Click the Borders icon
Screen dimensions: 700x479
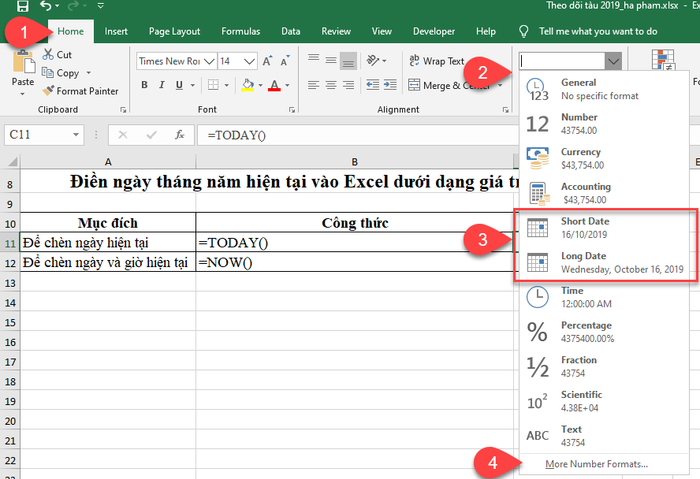coord(213,85)
